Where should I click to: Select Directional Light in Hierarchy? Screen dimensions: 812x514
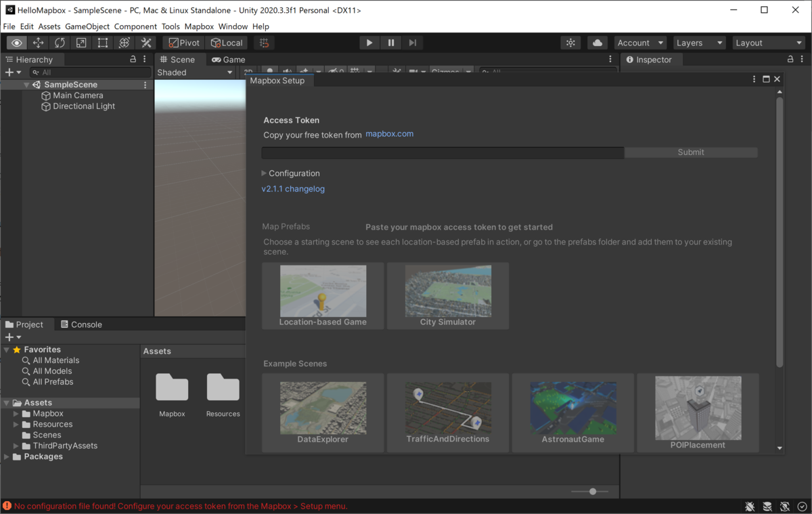tap(84, 106)
